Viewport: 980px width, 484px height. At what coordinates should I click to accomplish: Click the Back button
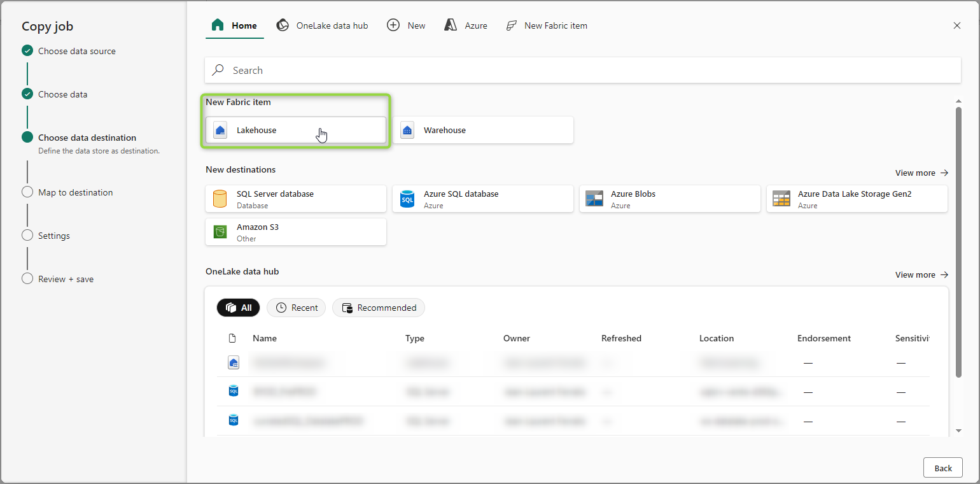[943, 468]
